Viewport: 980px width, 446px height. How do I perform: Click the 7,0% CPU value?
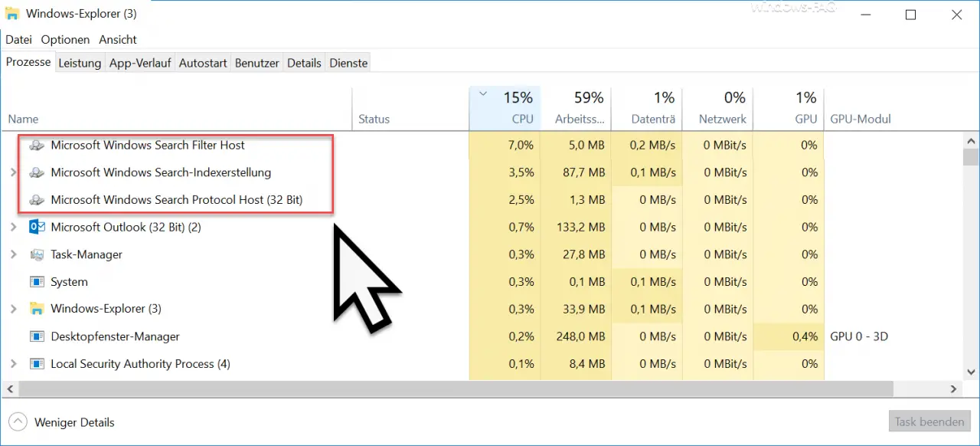521,145
